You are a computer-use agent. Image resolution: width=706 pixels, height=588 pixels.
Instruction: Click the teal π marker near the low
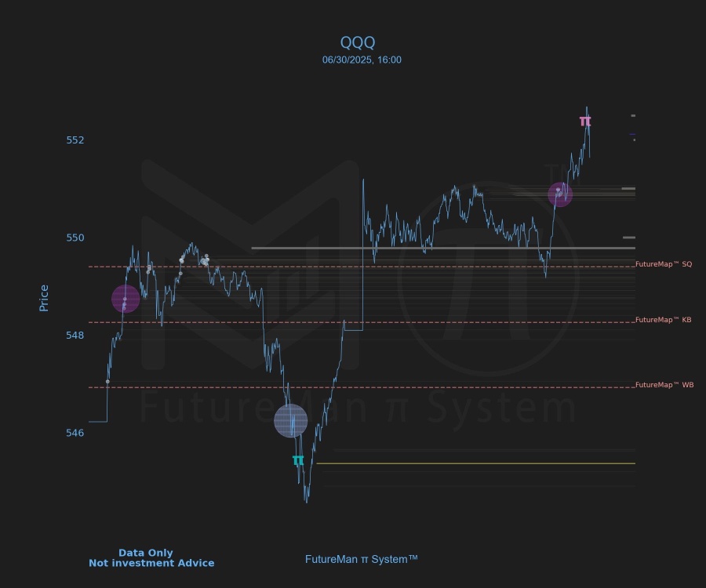pos(298,461)
